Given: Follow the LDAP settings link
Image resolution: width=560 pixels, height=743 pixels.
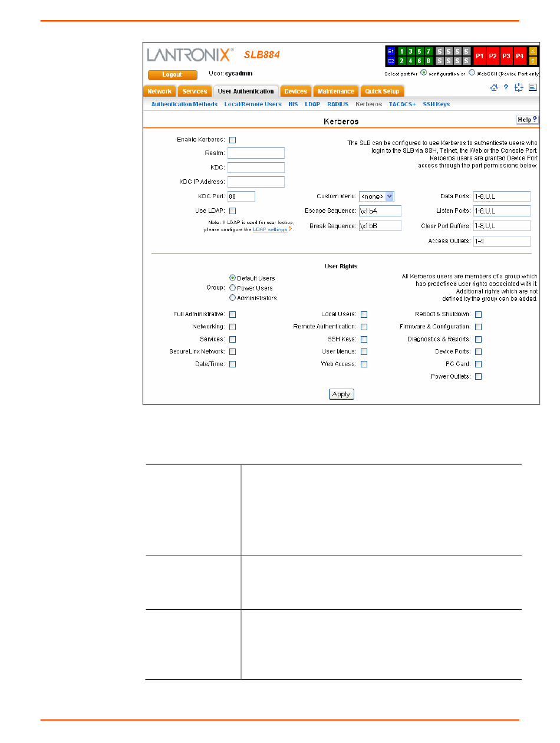Looking at the screenshot, I should tap(270, 229).
